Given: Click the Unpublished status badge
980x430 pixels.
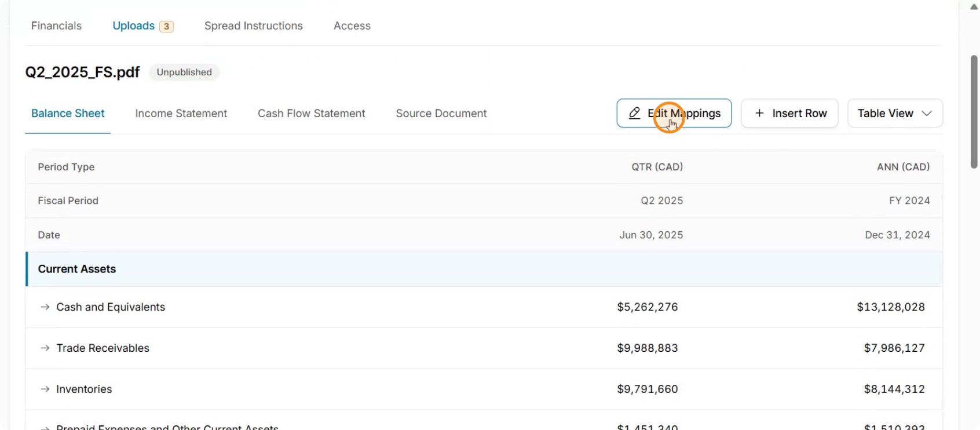Looking at the screenshot, I should pos(184,72).
